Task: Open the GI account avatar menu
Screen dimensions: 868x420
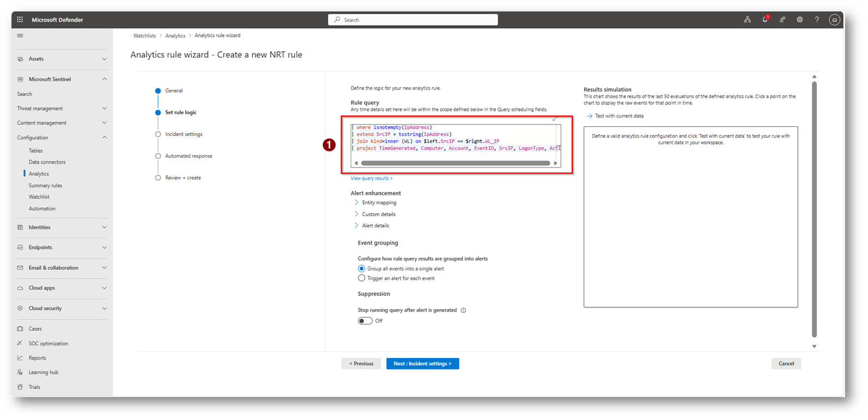Action: pyautogui.click(x=834, y=20)
